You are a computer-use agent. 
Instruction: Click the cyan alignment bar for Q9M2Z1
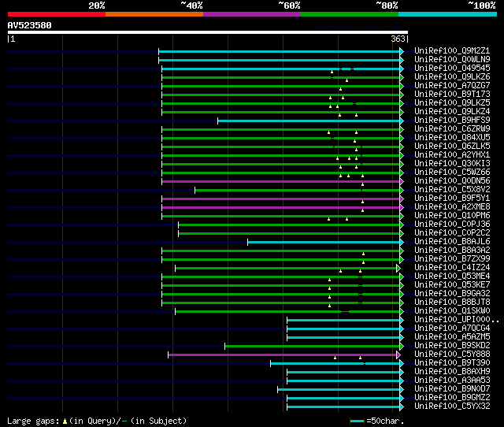[279, 51]
